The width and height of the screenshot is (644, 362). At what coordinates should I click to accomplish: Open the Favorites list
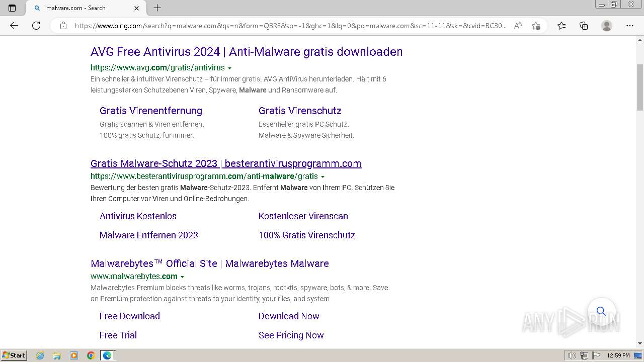(x=561, y=26)
